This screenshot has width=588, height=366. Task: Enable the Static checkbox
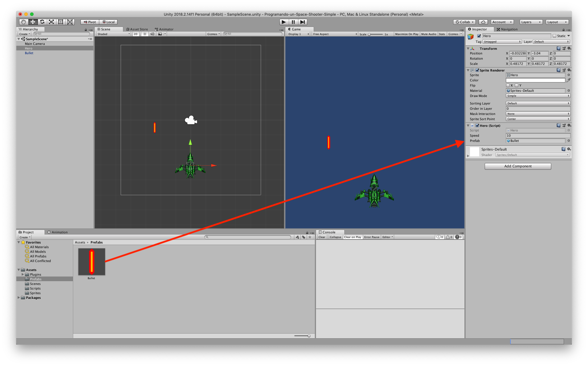(x=554, y=36)
